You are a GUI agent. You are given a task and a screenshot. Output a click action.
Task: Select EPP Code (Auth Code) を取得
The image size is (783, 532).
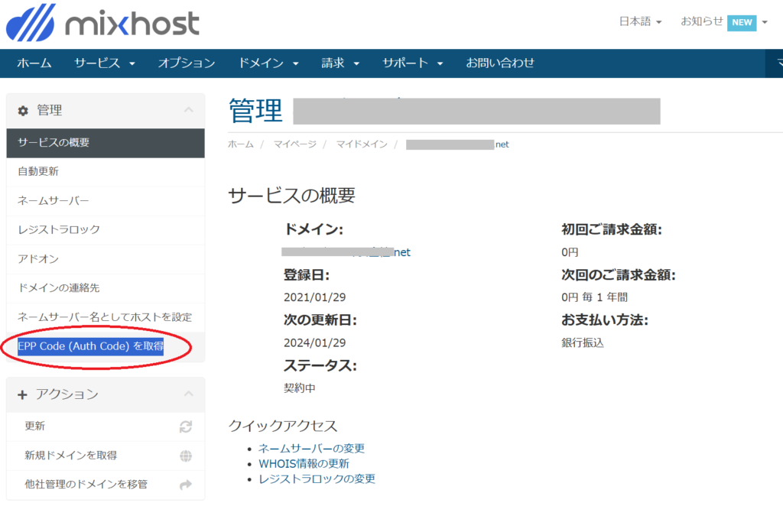coord(90,346)
